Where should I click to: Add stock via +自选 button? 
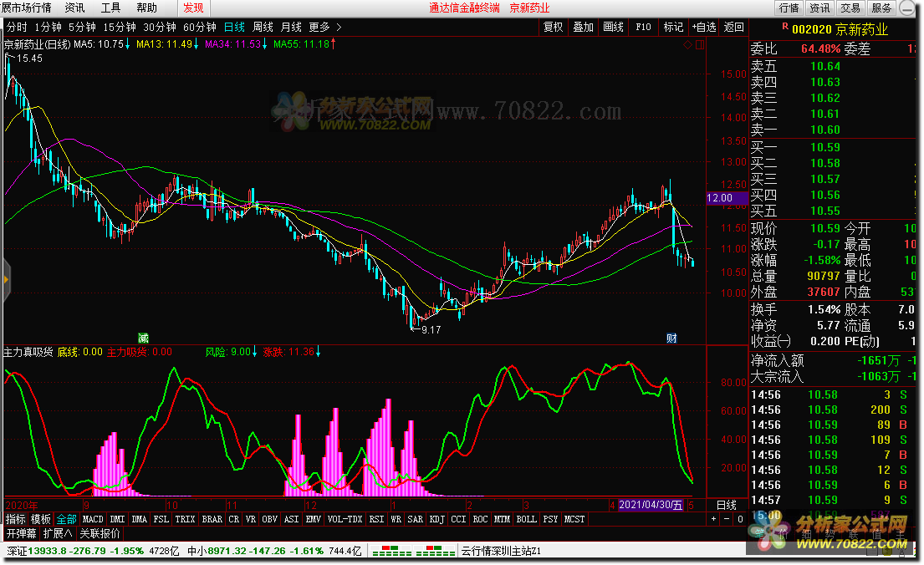(x=703, y=27)
